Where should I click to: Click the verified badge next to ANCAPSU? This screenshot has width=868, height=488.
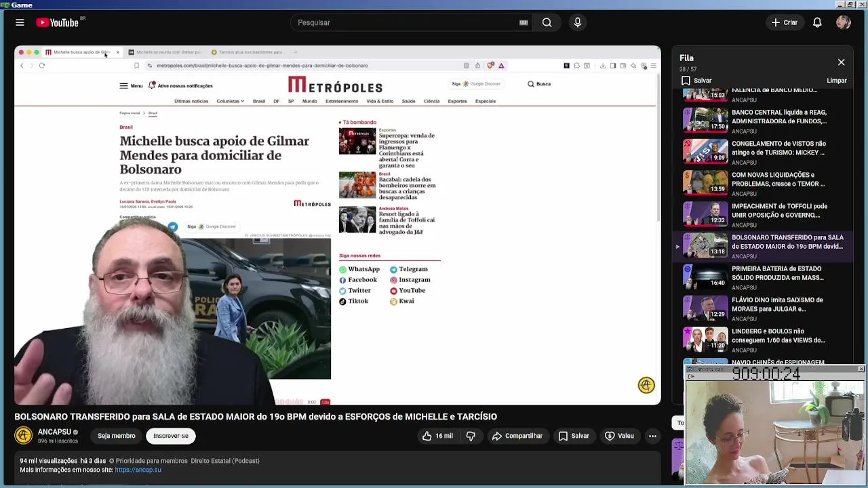pos(75,432)
